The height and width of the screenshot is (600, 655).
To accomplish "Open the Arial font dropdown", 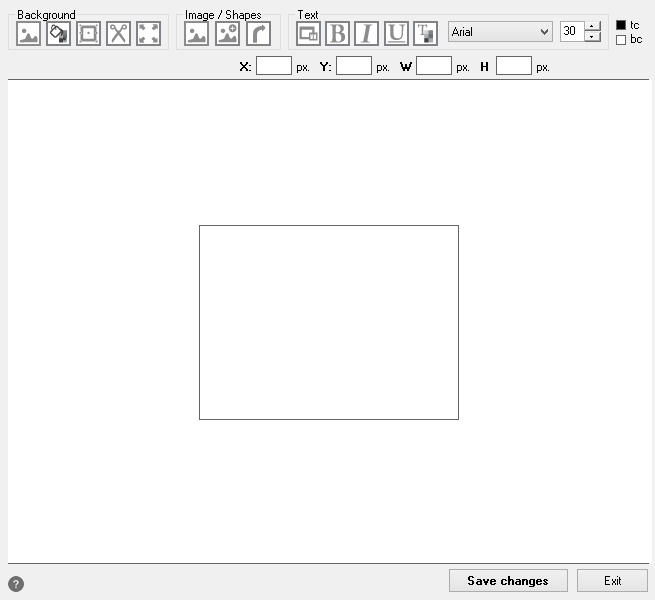I will [500, 32].
